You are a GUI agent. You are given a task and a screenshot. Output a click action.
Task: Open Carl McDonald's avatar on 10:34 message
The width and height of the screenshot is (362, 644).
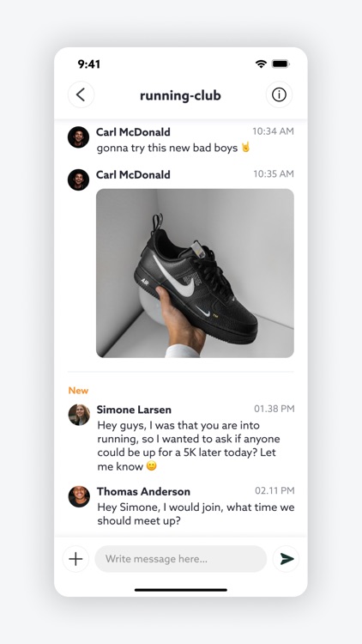(x=78, y=137)
